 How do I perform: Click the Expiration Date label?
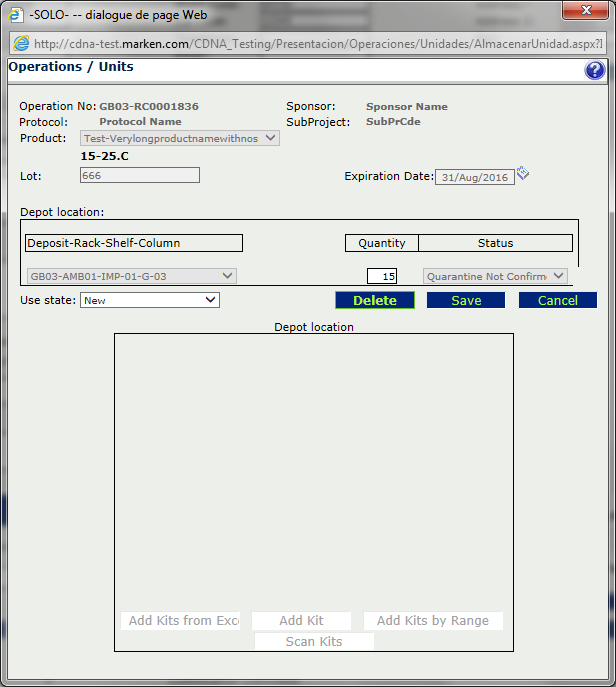pyautogui.click(x=389, y=176)
